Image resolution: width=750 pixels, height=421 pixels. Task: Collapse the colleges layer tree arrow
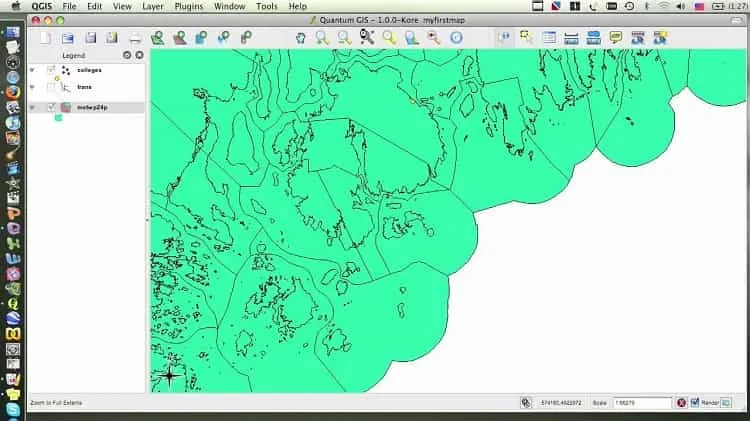[32, 70]
